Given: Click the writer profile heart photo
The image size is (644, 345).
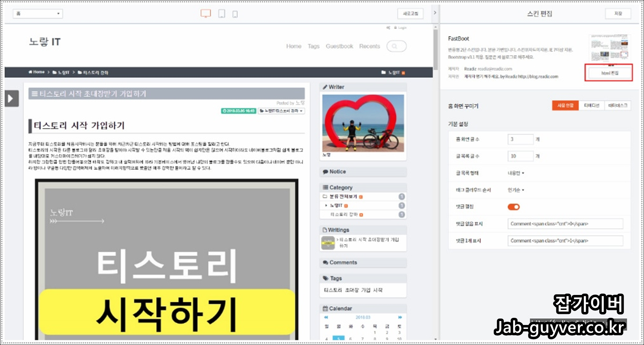Looking at the screenshot, I should click(x=363, y=123).
